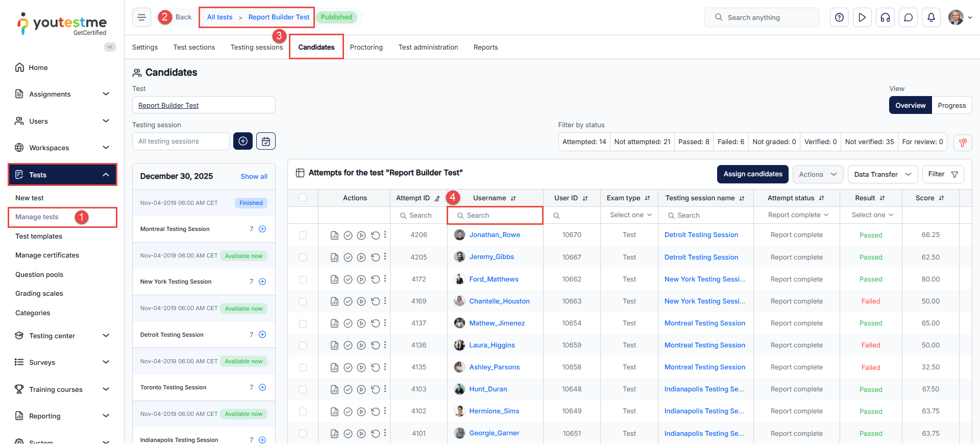Open the Detroit Testing Session link for Jonathan_Rowe
Screen dimensions: 980x444
[701, 235]
